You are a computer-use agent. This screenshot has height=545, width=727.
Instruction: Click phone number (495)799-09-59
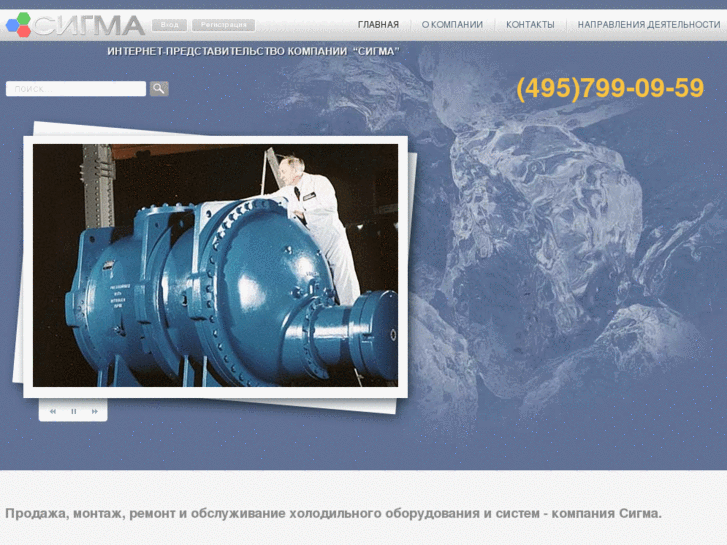[x=610, y=88]
